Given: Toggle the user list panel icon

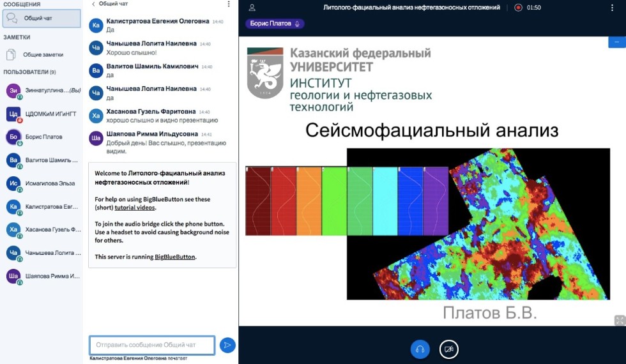Looking at the screenshot, I should tap(252, 8).
